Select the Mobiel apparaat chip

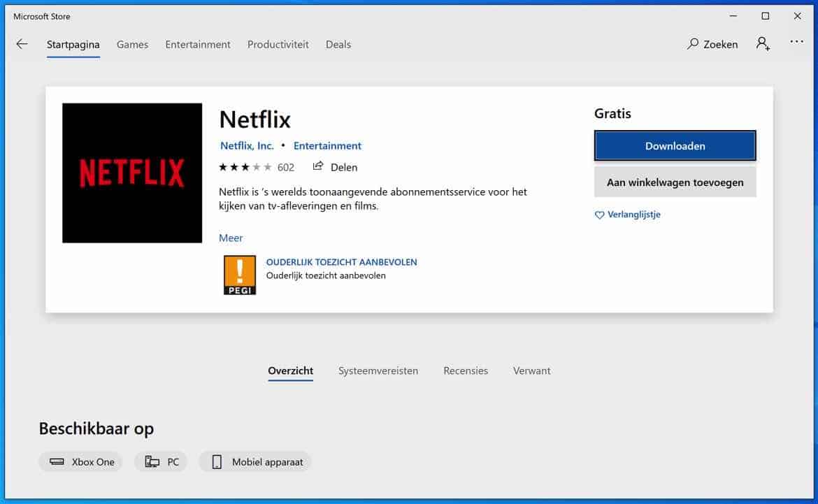tap(255, 462)
